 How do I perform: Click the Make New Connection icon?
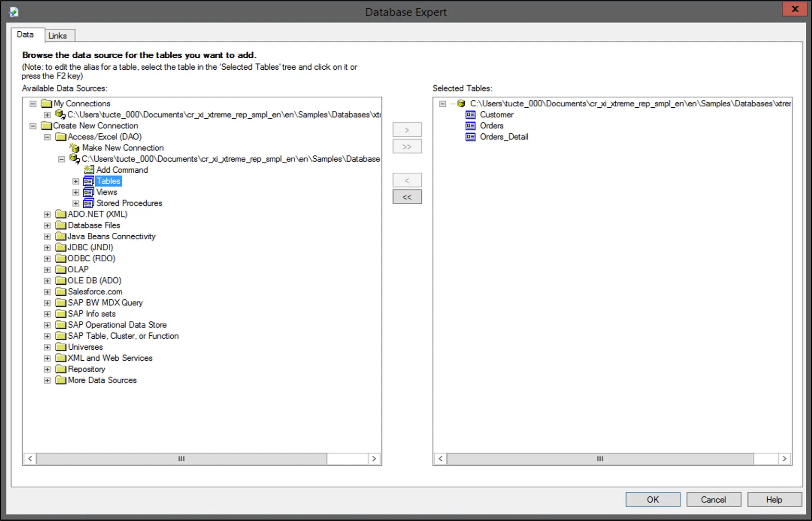click(x=75, y=148)
